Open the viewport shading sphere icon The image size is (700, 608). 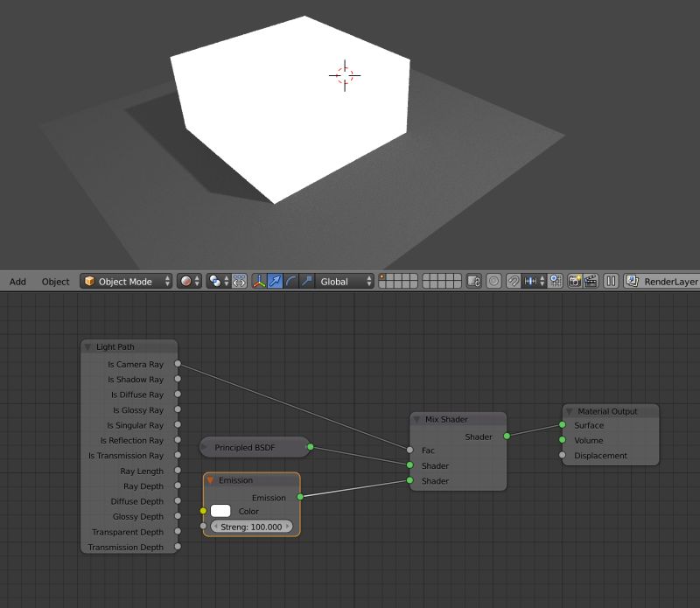pos(185,281)
